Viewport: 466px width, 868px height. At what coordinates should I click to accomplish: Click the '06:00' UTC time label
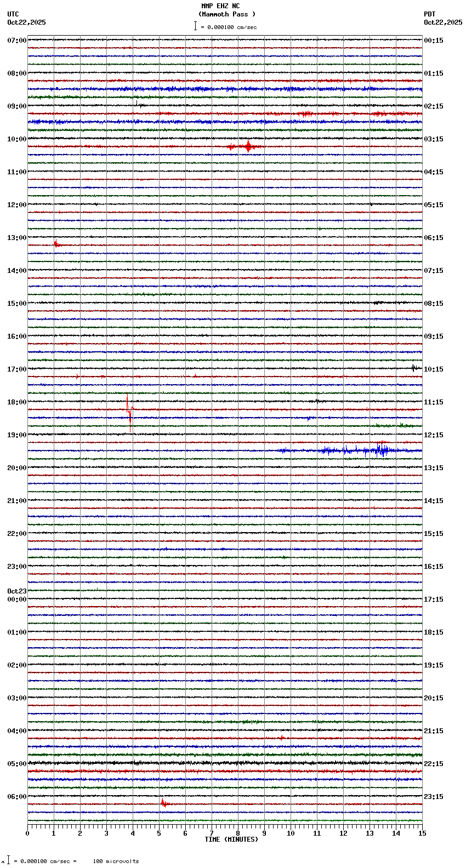[17, 797]
